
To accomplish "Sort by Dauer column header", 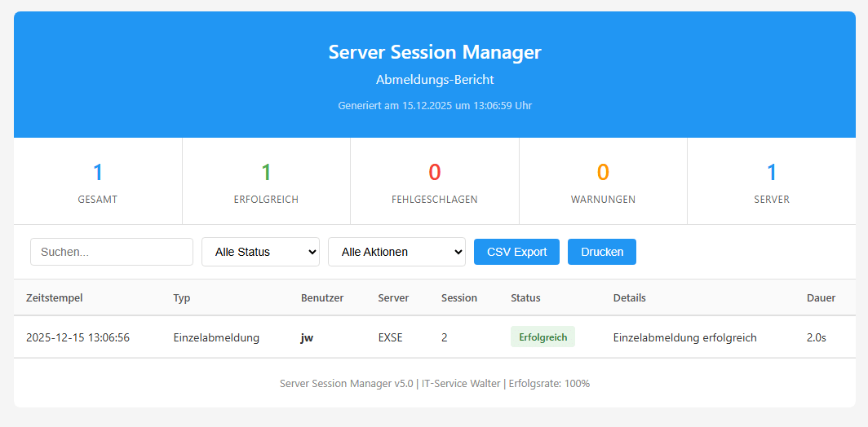I will (x=821, y=298).
